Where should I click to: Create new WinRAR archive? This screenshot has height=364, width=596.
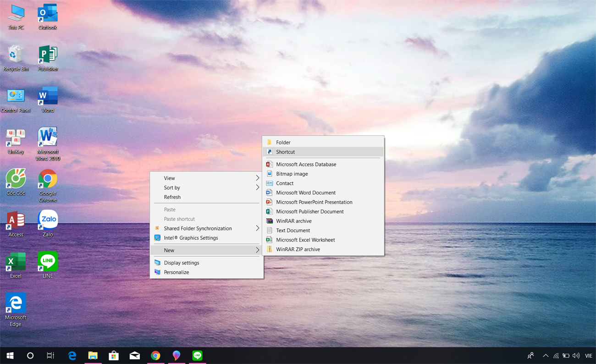point(323,221)
